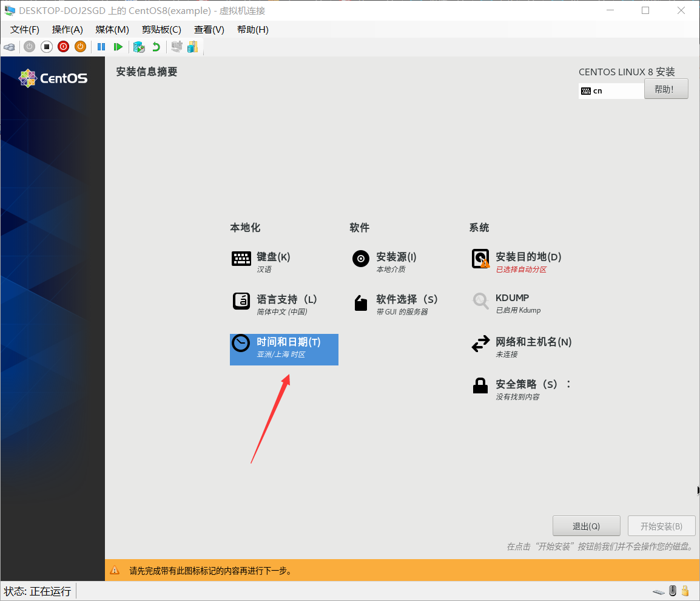Click the clock icon for 时间和日期
Screen dimensions: 700x601
click(241, 343)
